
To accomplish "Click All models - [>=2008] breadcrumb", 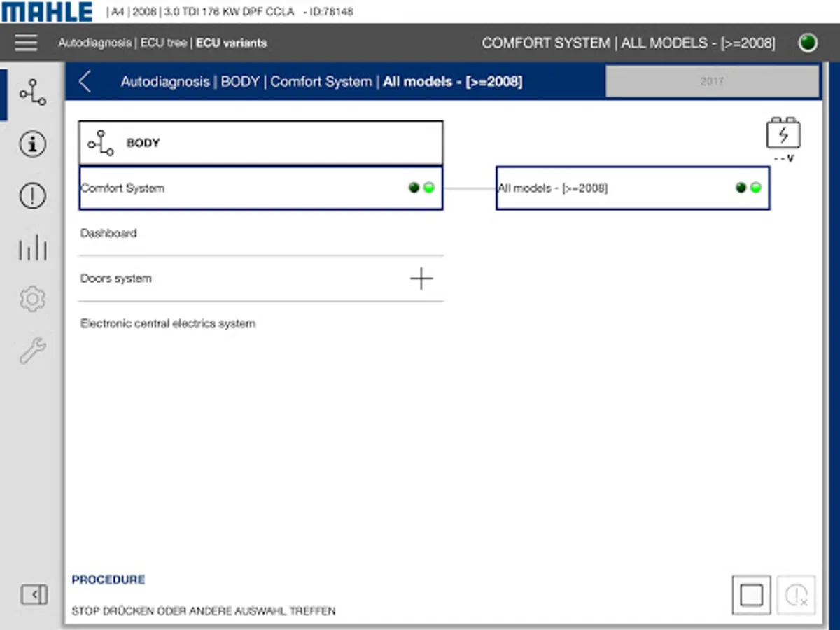I will 452,81.
